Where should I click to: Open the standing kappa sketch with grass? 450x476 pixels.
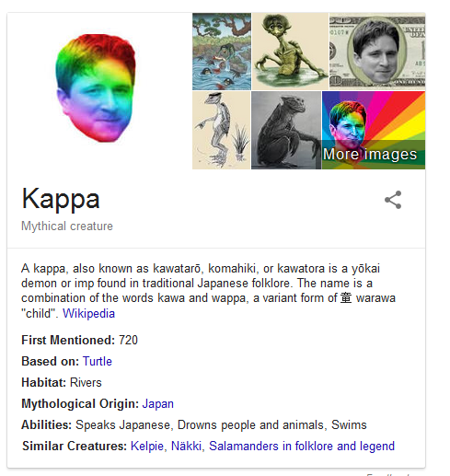[x=222, y=130]
